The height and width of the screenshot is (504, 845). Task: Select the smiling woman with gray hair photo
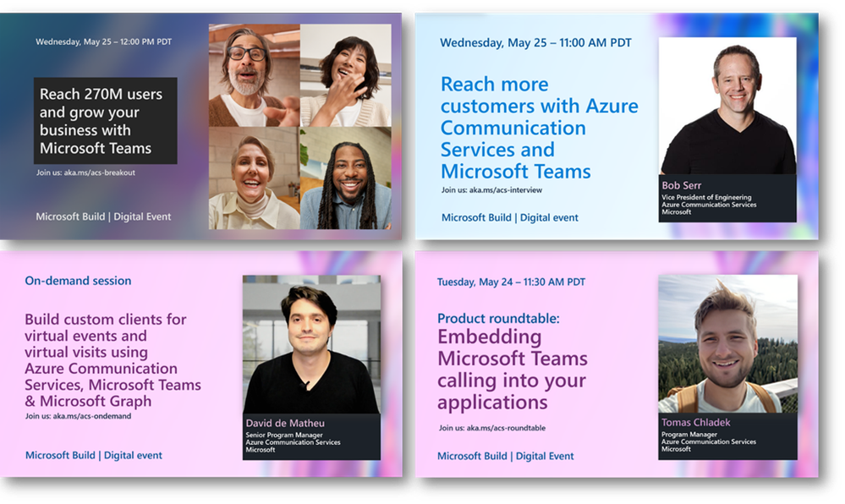255,178
